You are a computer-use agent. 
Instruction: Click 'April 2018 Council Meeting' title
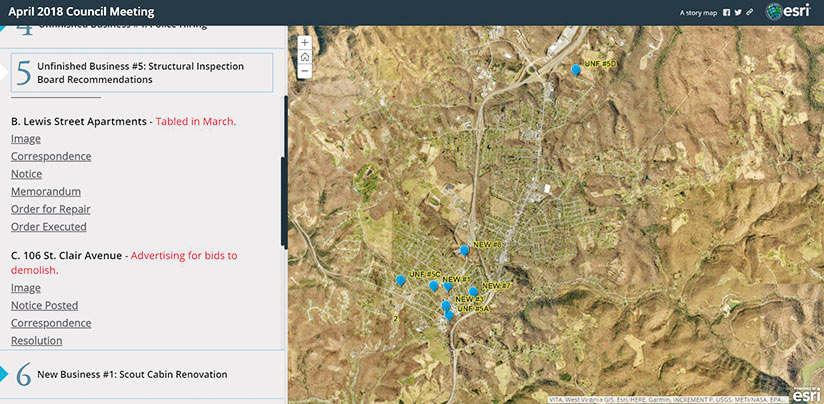(x=81, y=12)
